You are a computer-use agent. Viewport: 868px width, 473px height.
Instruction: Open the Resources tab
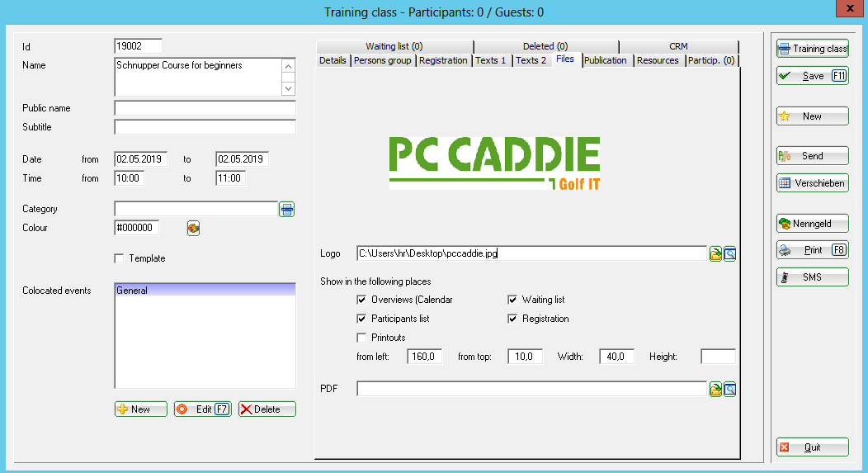(x=658, y=60)
